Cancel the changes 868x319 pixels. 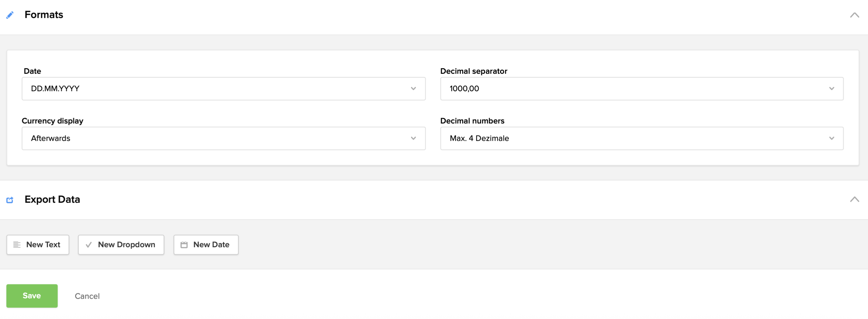[87, 296]
